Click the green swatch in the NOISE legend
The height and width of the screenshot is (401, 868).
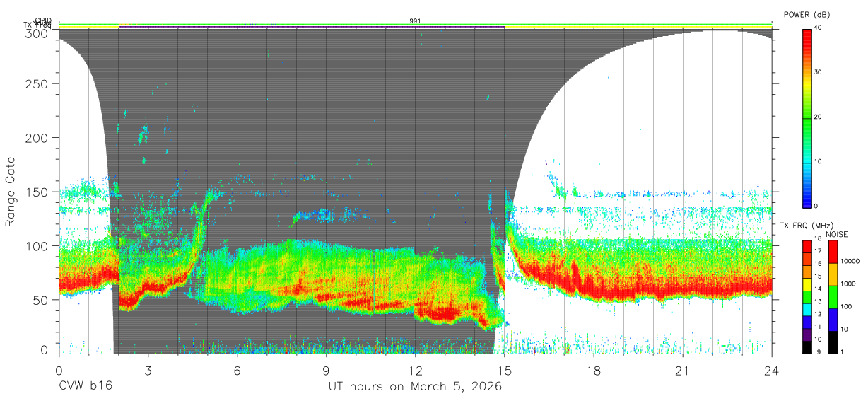point(832,296)
